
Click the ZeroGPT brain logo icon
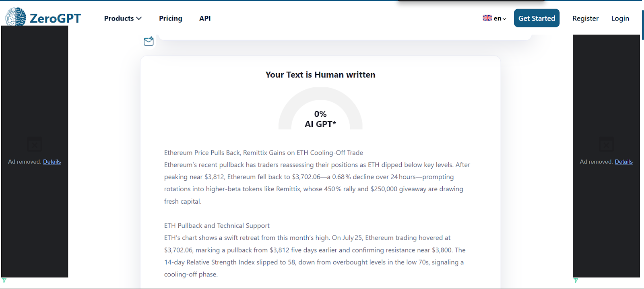pos(16,17)
